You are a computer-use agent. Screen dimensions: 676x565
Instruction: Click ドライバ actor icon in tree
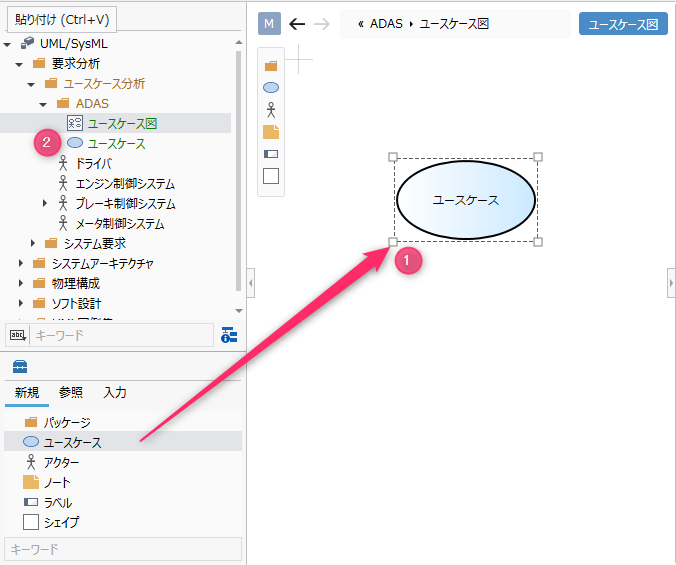click(x=63, y=163)
